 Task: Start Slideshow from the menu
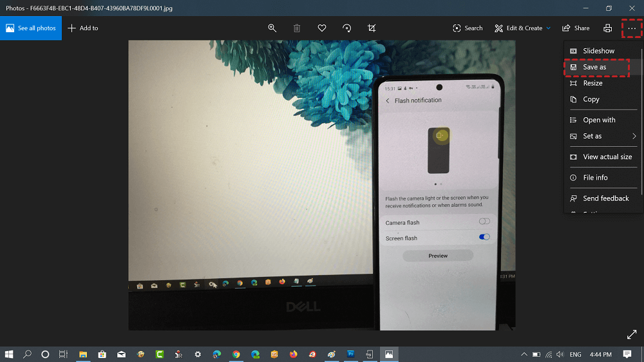pos(598,51)
